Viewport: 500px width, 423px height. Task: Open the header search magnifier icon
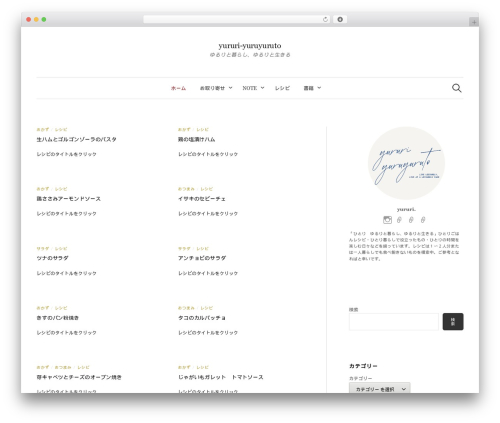pos(457,88)
